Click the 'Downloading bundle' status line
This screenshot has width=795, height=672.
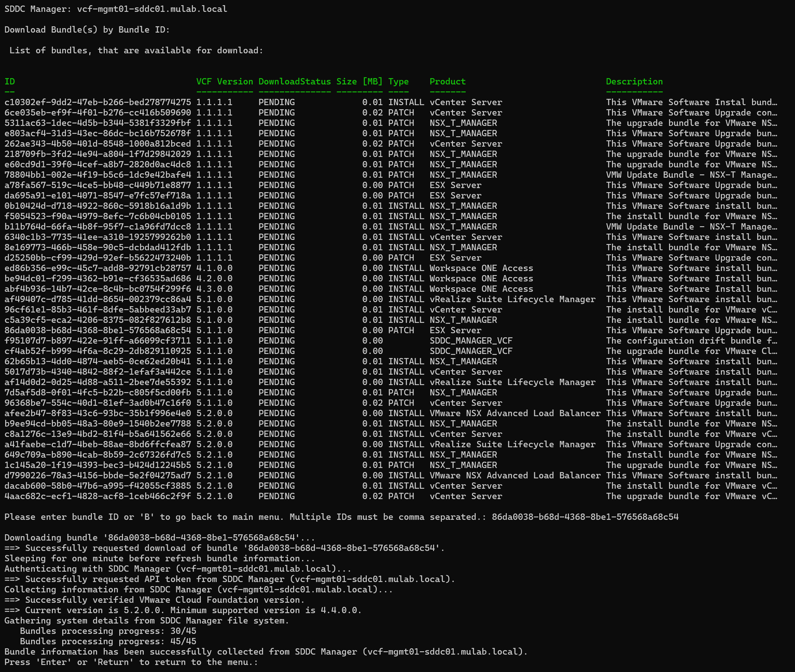160,538
